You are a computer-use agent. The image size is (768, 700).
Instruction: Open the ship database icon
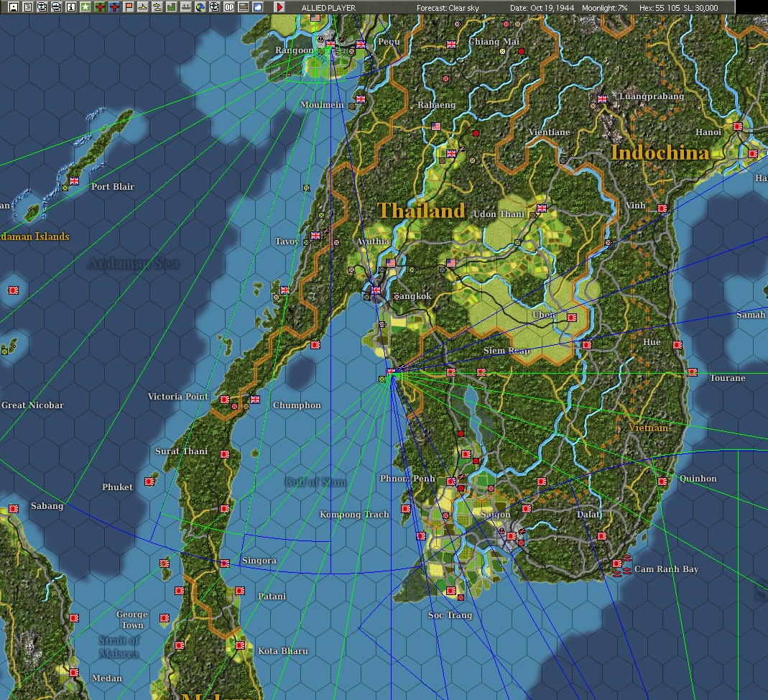coord(56,7)
